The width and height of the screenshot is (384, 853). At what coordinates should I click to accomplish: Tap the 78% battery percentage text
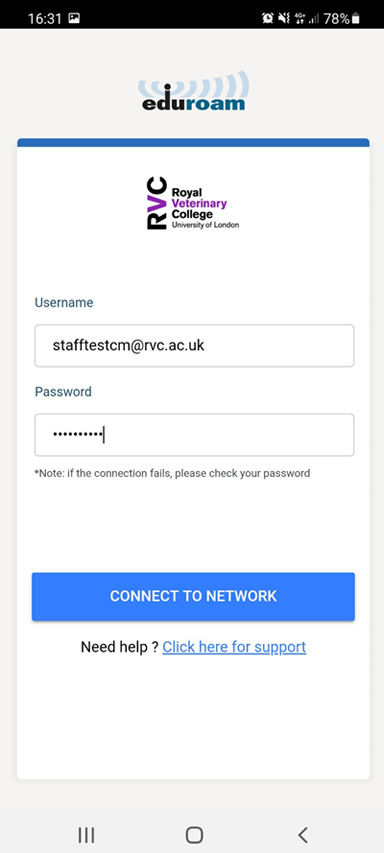point(337,18)
